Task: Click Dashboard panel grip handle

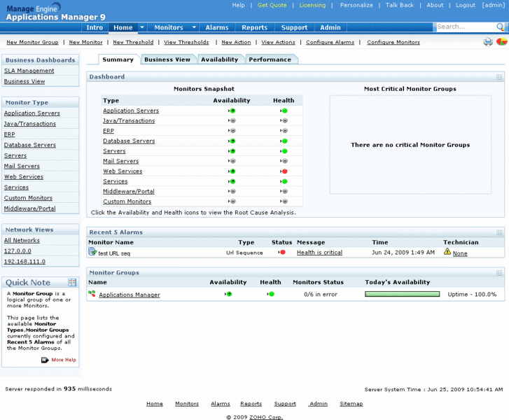Action: (x=499, y=77)
